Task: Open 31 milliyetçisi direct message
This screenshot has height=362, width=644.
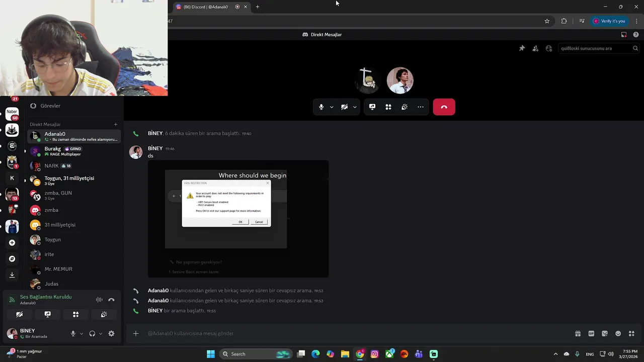Action: click(x=74, y=225)
